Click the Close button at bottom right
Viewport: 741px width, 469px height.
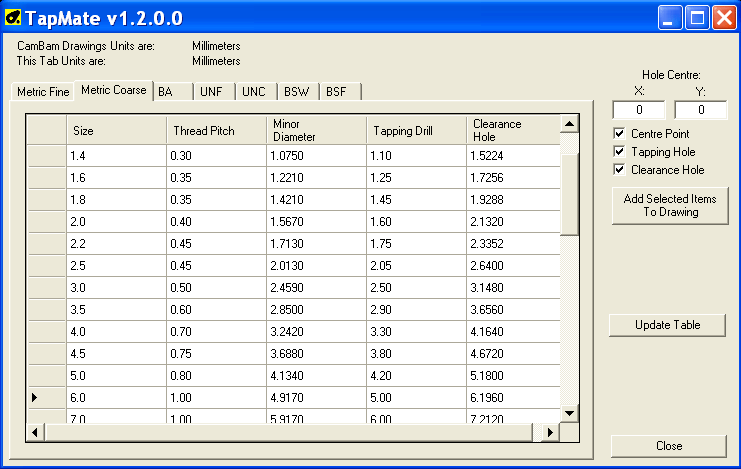pos(669,446)
